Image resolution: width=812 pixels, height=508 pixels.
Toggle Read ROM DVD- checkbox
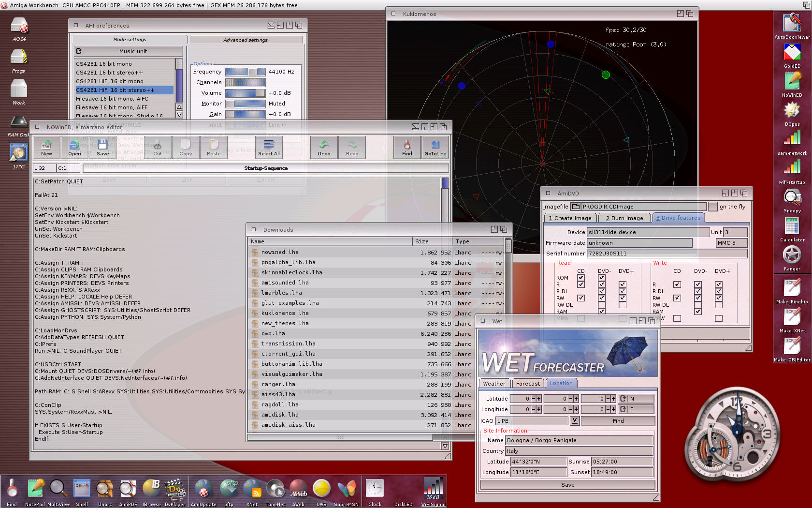pyautogui.click(x=602, y=278)
